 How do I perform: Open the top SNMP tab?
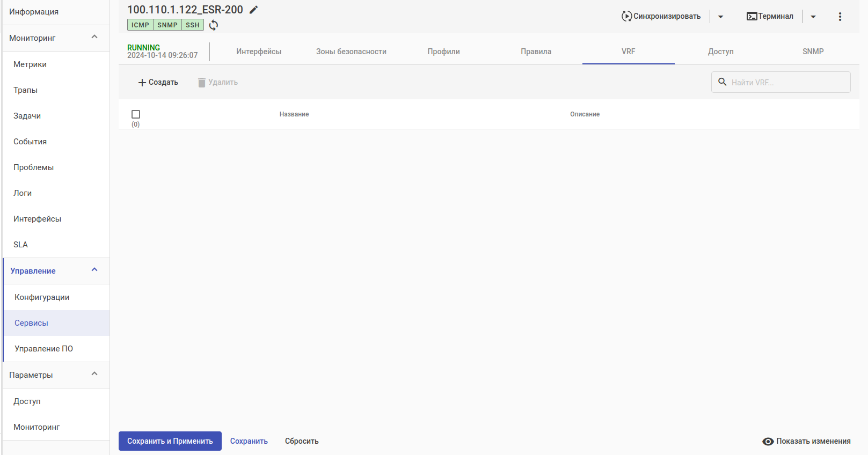tap(813, 52)
